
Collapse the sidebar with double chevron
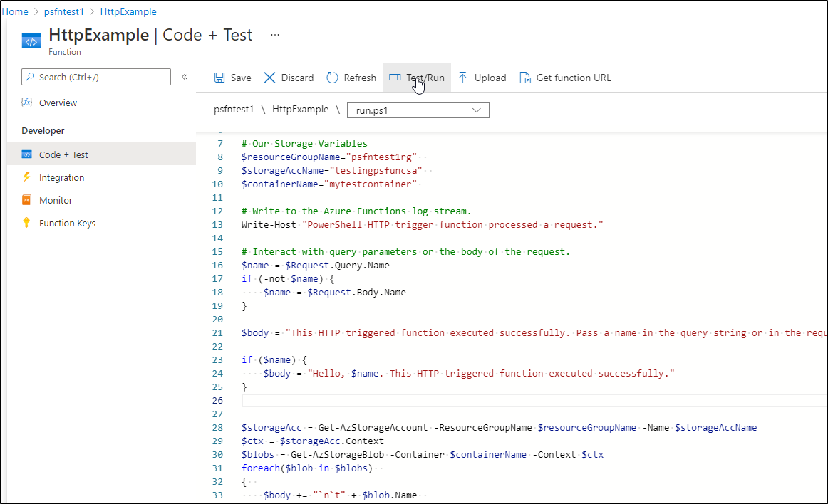(185, 77)
